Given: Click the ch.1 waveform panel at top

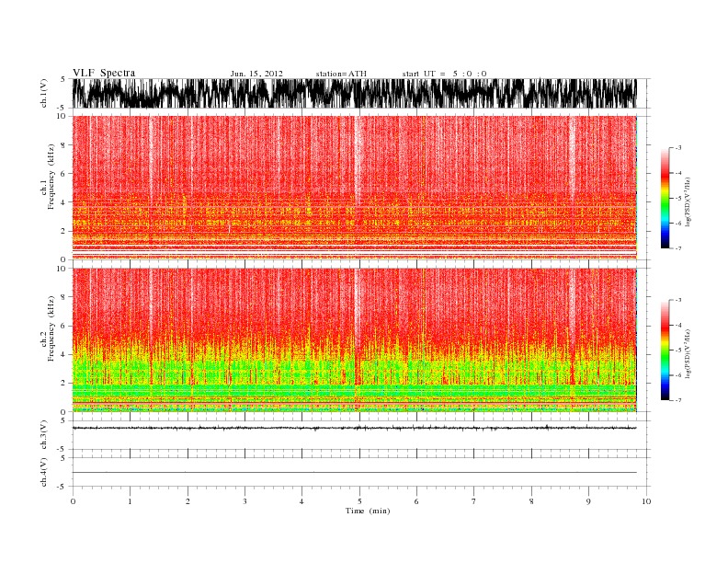Looking at the screenshot, I should tap(361, 93).
